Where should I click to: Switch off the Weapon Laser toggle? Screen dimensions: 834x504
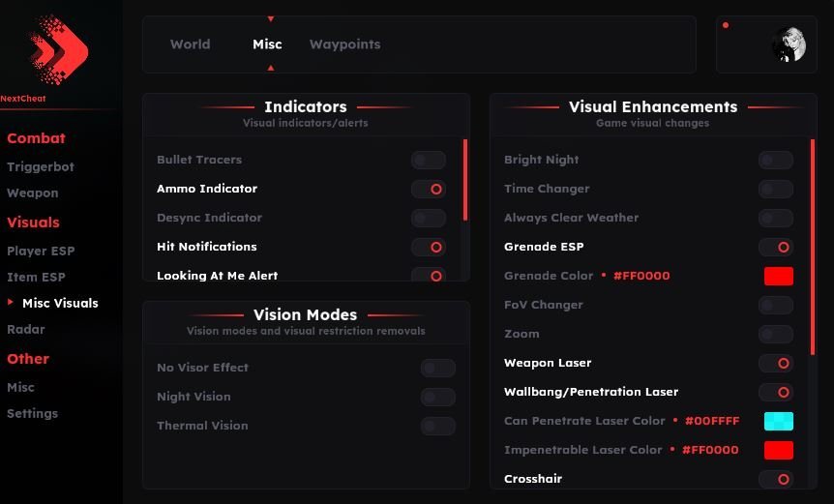click(x=775, y=364)
